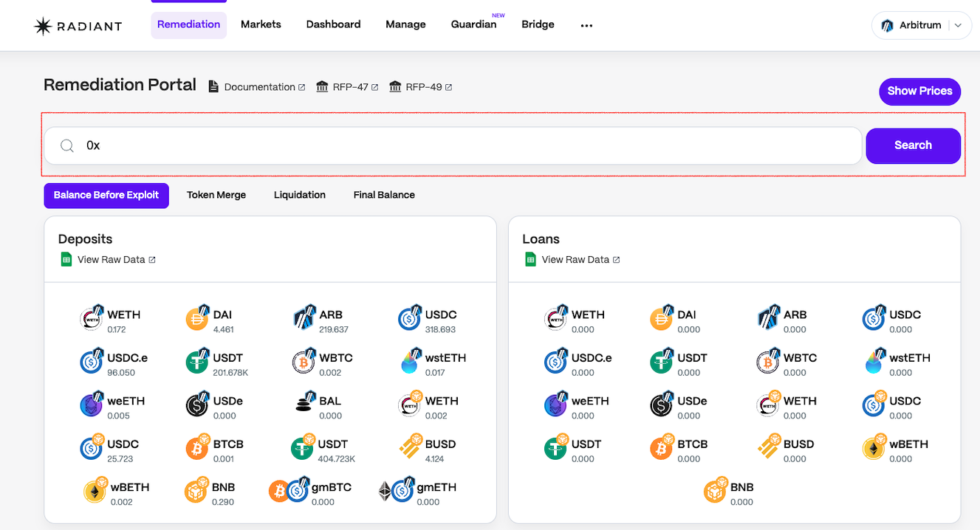Viewport: 980px width, 530px height.
Task: Select the Final Balance tab
Action: [384, 195]
